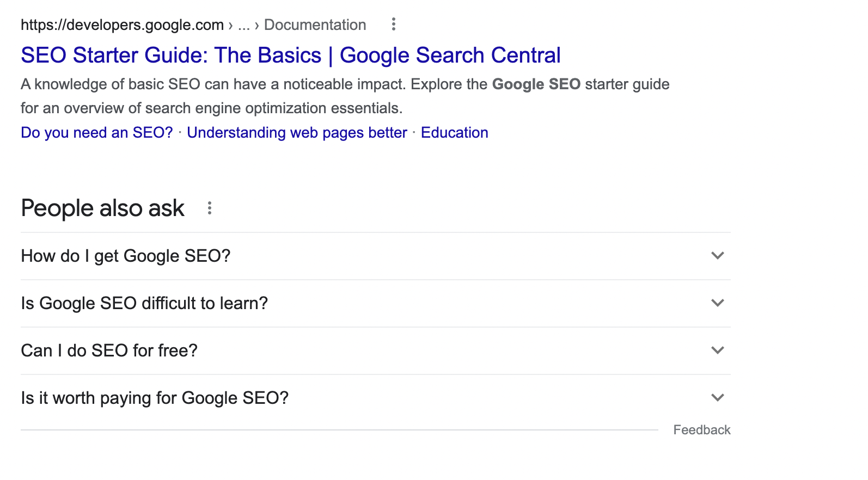The height and width of the screenshot is (480, 868).
Task: Expand the How do I get Google SEO chevron
Action: (718, 256)
